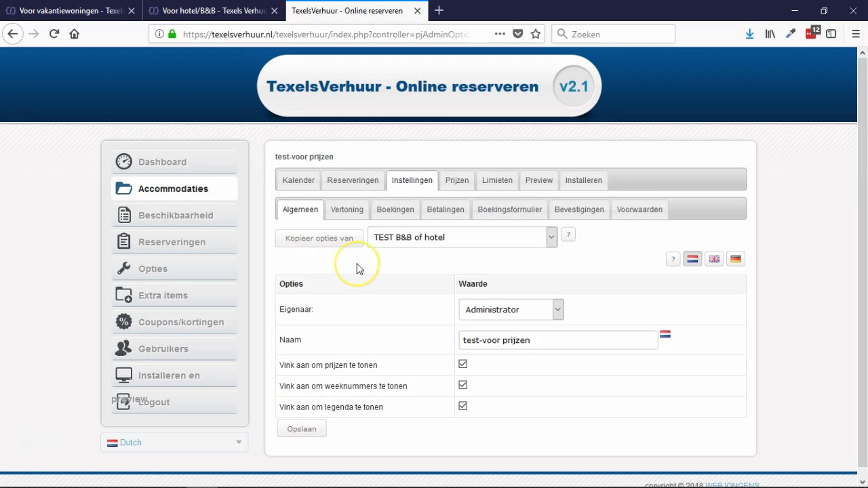The height and width of the screenshot is (488, 868).
Task: Uncheck 'Vink aan om weeknummers te tonen'
Action: tap(463, 385)
